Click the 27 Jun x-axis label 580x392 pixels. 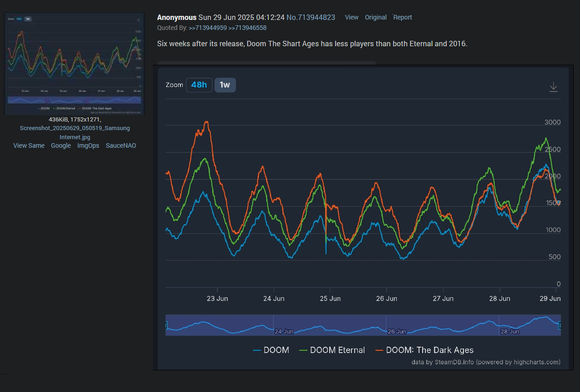(x=443, y=298)
